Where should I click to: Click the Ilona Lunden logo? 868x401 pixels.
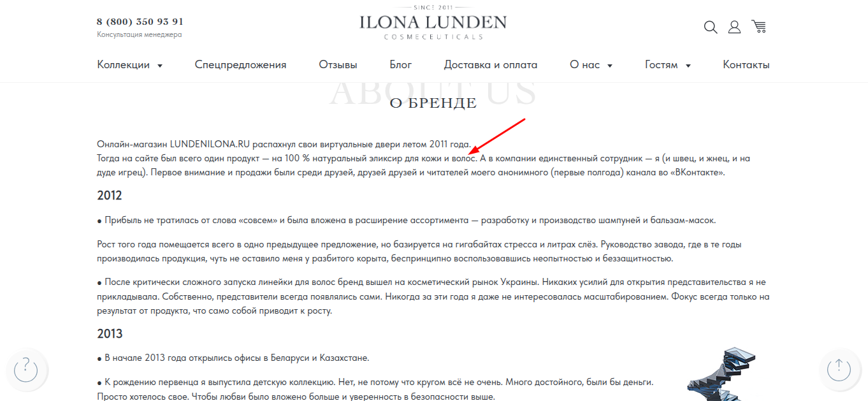tap(433, 22)
